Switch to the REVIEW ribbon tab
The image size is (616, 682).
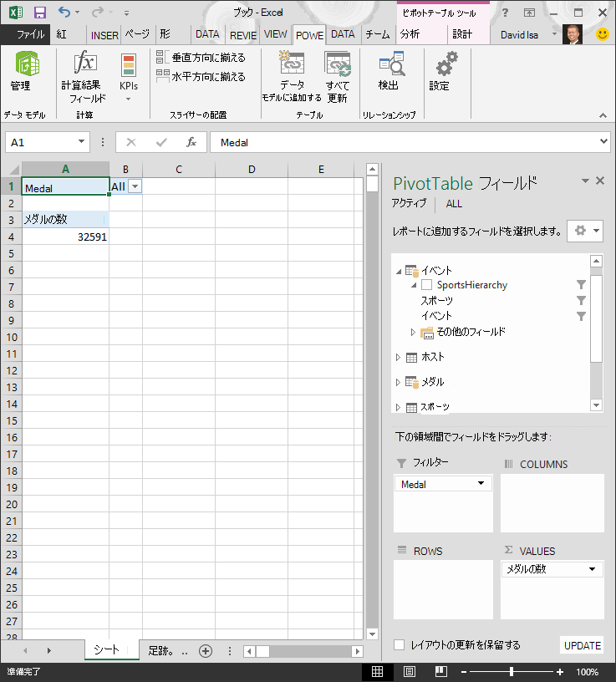[242, 35]
